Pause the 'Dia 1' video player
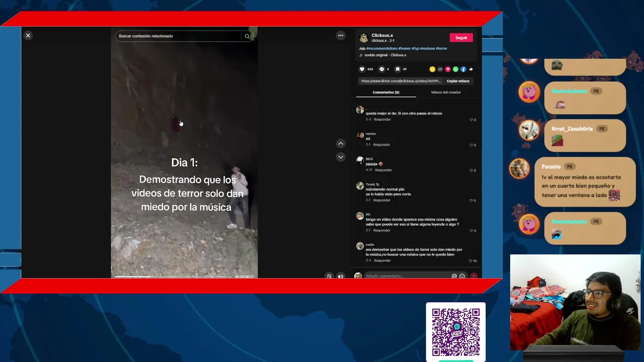 (x=184, y=152)
